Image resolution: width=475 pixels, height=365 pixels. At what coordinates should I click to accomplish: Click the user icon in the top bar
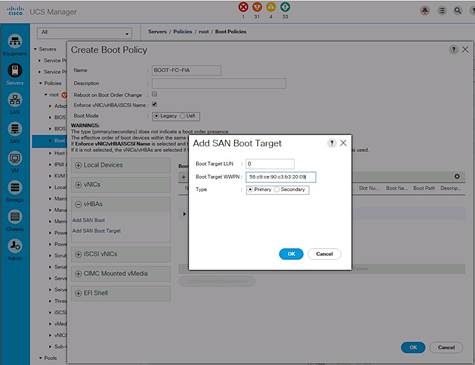(x=425, y=11)
